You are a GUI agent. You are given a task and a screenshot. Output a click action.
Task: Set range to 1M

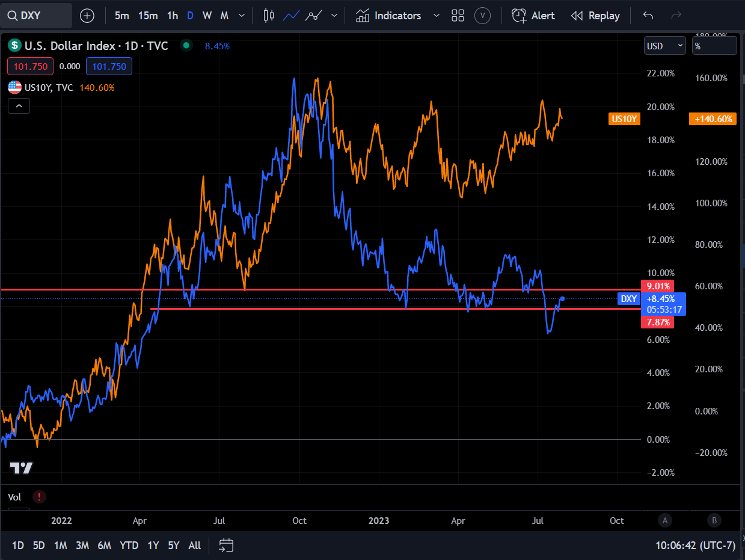tap(60, 546)
